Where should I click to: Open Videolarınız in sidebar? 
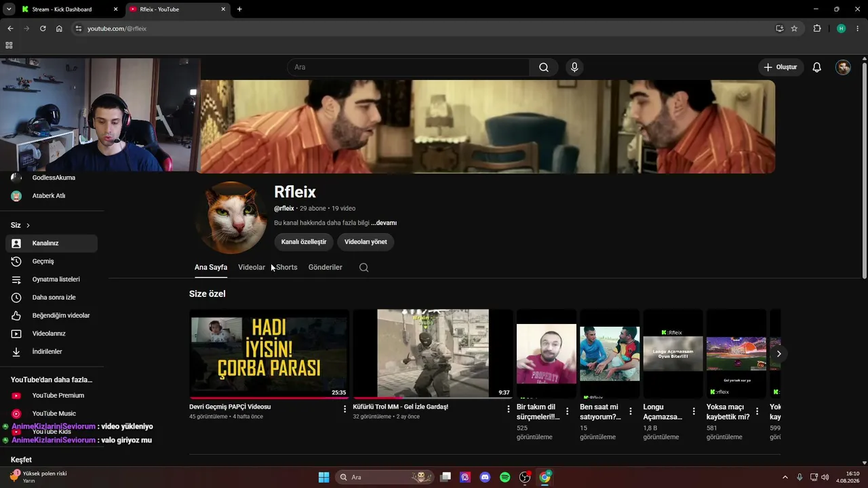point(52,333)
